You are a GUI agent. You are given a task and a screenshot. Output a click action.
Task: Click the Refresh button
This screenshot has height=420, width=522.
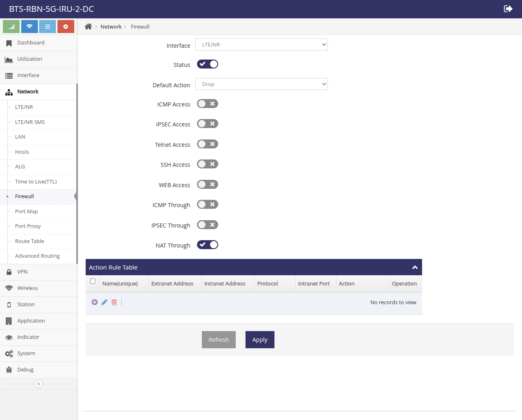point(219,340)
